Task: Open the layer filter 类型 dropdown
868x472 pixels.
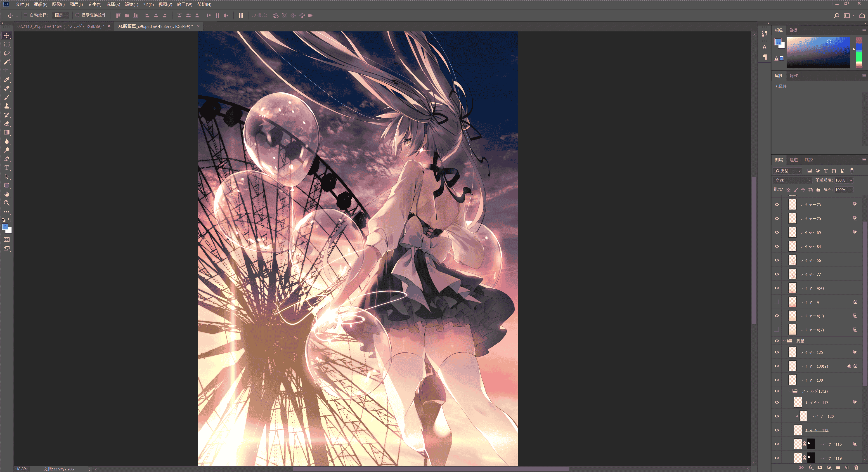Action: click(x=788, y=171)
